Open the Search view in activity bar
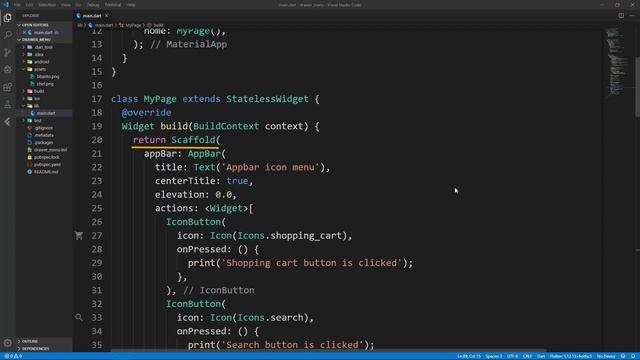The height and width of the screenshot is (360, 640). click(x=7, y=35)
